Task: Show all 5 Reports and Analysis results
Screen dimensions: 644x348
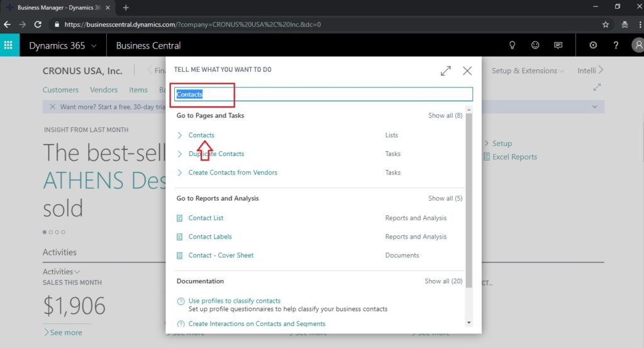Action: click(445, 198)
